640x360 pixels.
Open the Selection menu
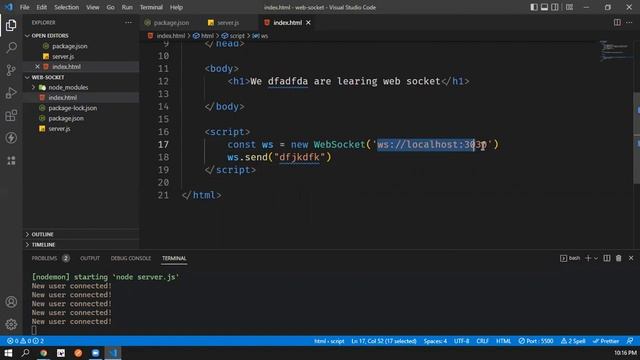[x=67, y=7]
